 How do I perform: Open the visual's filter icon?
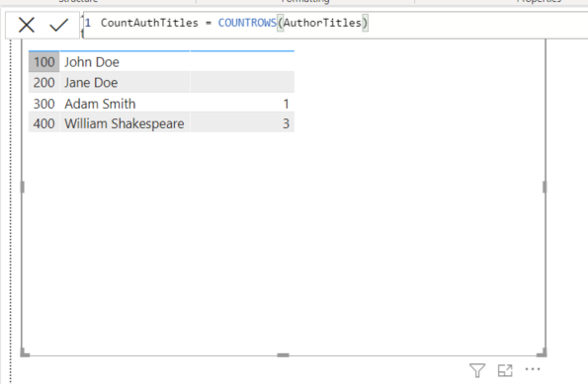[x=477, y=370]
